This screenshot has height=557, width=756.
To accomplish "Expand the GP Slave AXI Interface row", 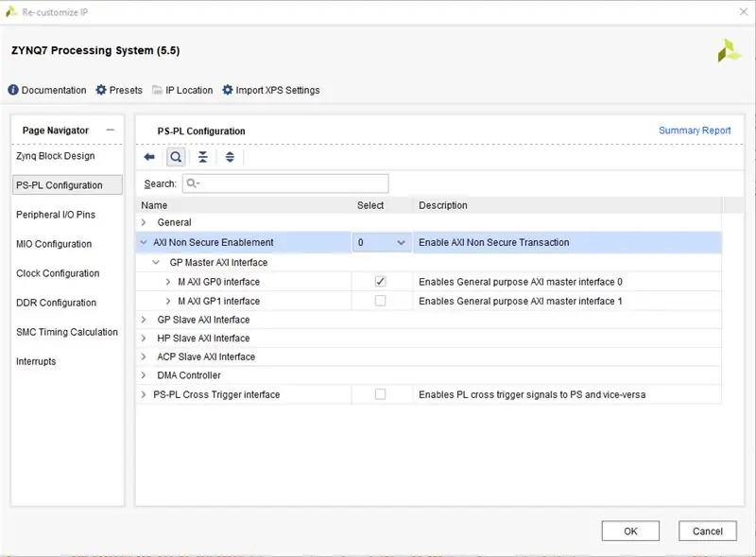I will pos(144,320).
